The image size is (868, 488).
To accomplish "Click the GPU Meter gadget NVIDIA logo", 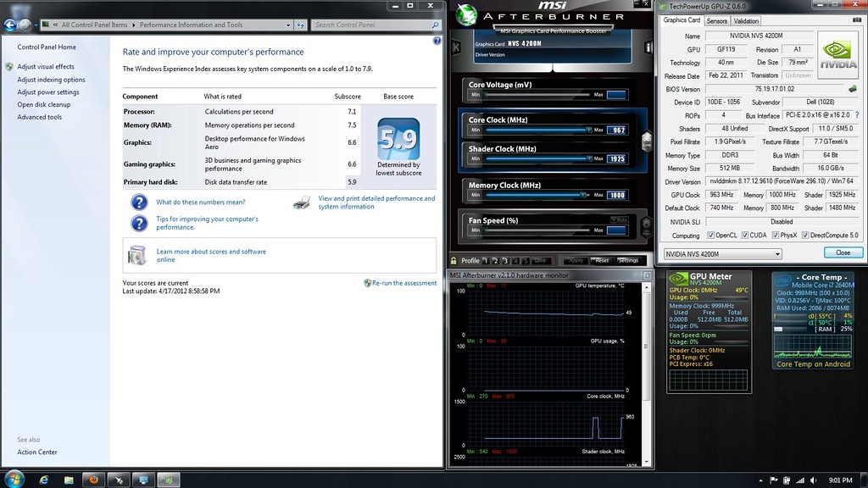I will [678, 279].
